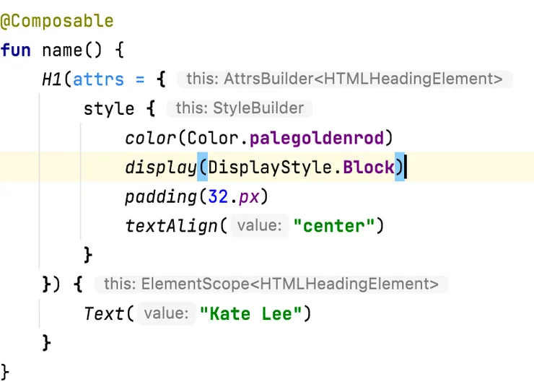Click the 'color' function call
The image size is (534, 392).
click(150, 138)
